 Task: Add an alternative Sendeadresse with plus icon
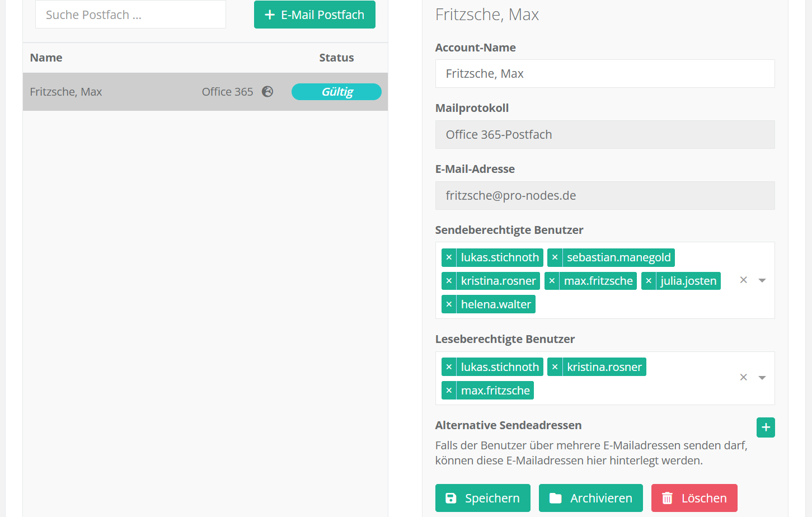[x=766, y=427]
